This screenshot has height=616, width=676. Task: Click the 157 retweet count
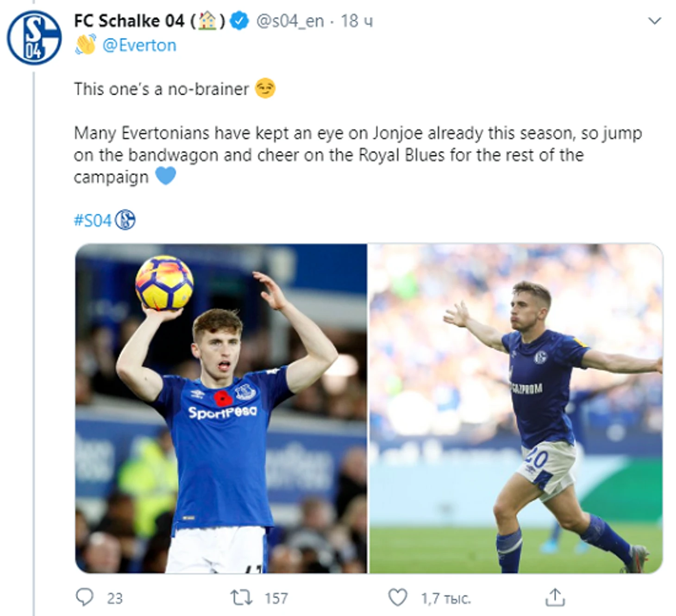click(x=276, y=598)
